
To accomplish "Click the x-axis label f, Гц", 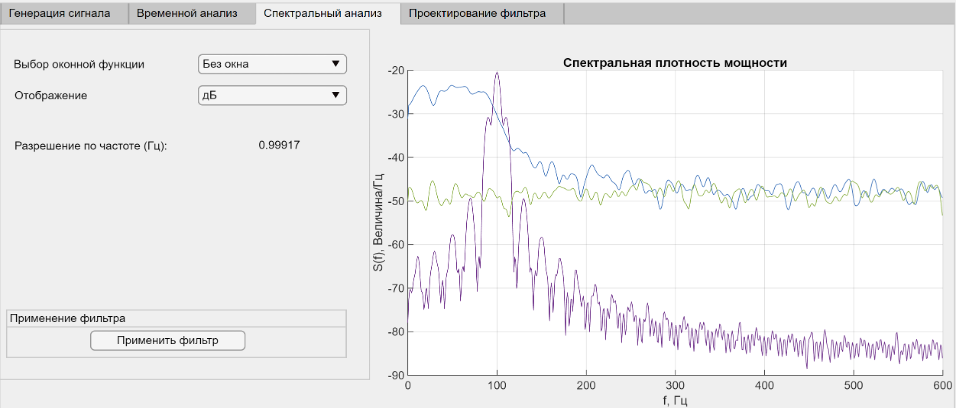I will [675, 401].
